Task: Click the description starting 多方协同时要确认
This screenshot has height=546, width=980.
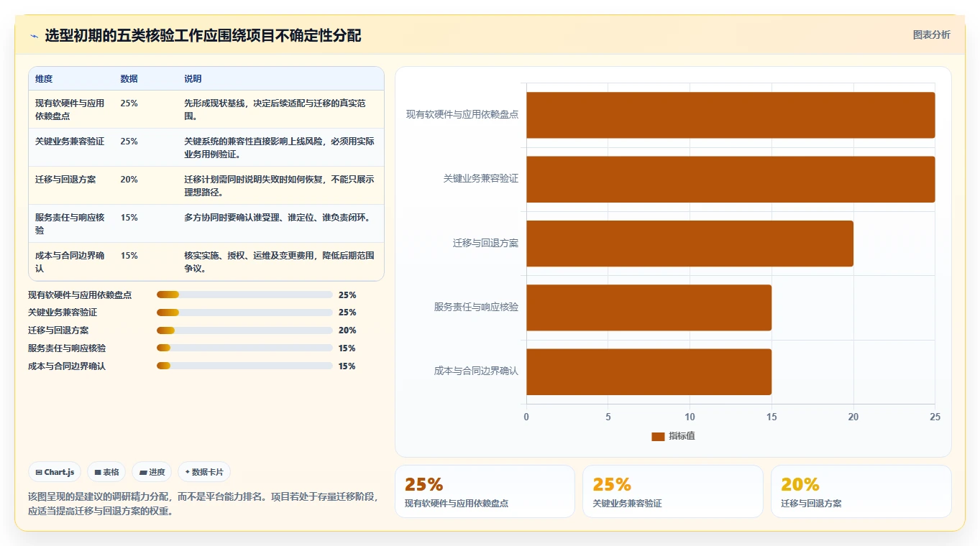Action: [277, 218]
